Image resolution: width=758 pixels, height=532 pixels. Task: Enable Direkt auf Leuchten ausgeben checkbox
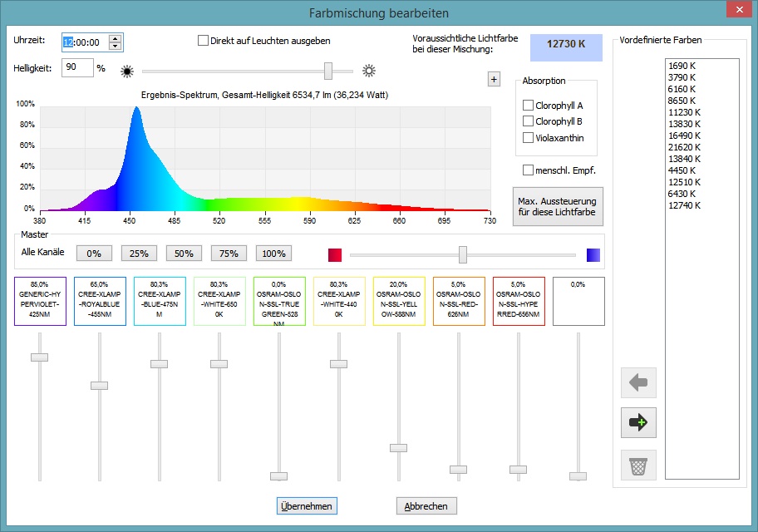pyautogui.click(x=204, y=40)
